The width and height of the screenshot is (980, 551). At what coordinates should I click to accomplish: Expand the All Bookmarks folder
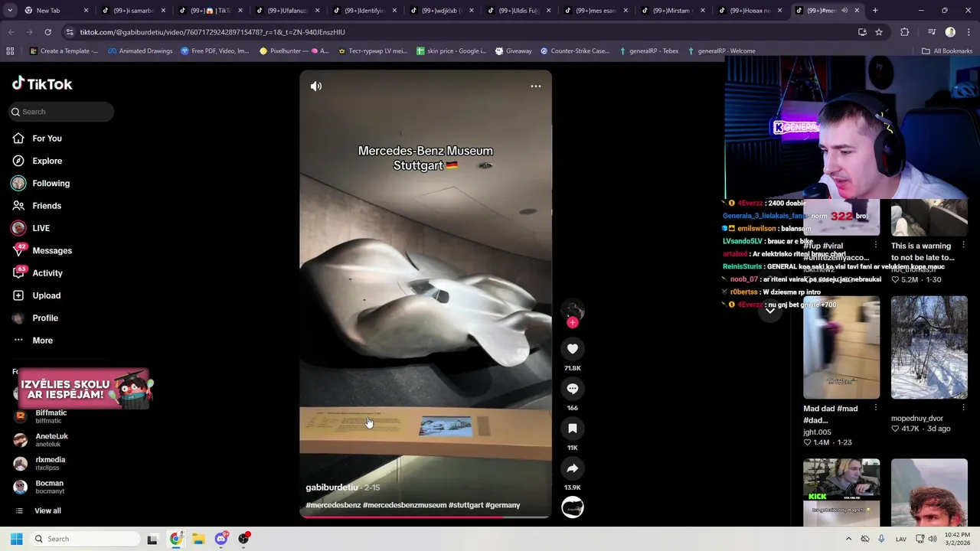[x=946, y=51]
